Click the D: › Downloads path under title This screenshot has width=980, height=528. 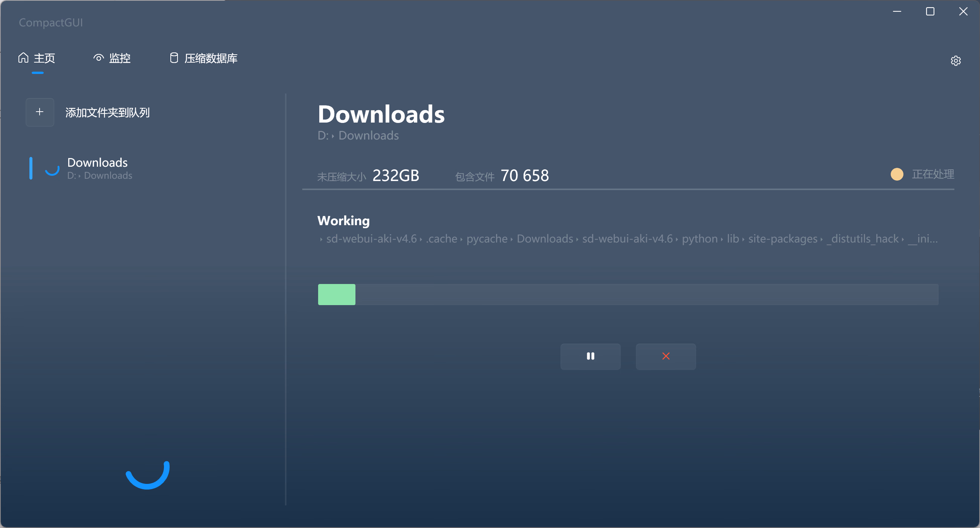(358, 135)
